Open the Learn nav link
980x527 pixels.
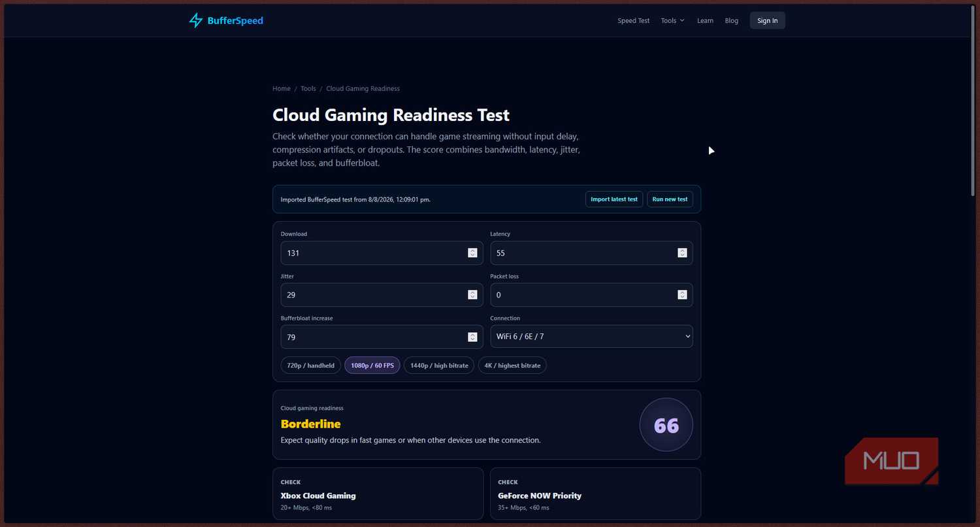coord(705,21)
